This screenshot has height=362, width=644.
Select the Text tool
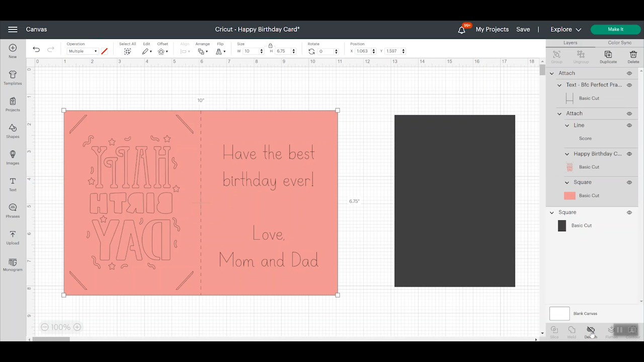pyautogui.click(x=13, y=184)
